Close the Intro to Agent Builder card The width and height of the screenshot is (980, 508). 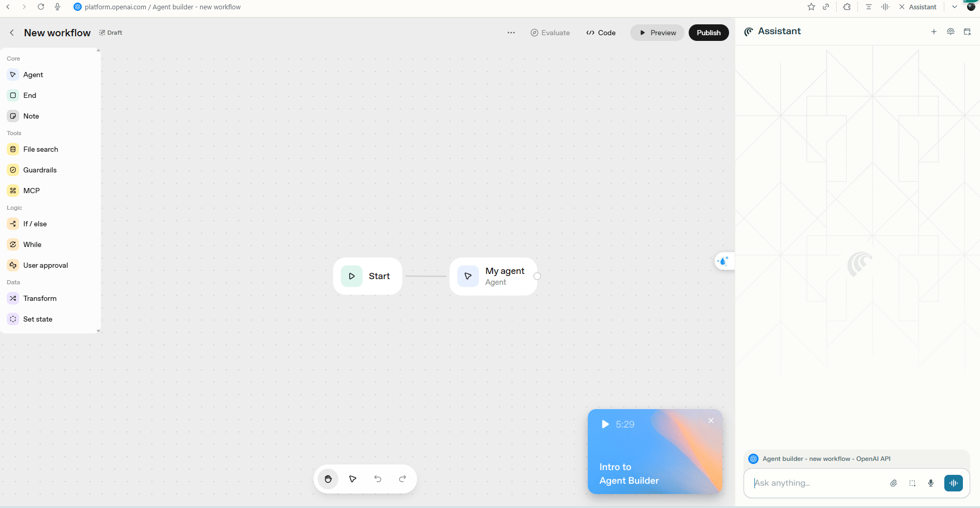pyautogui.click(x=711, y=420)
